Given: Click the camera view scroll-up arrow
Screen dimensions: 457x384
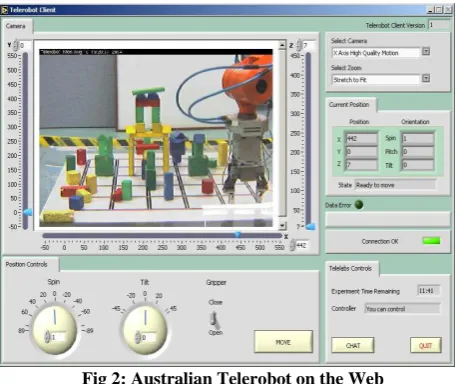Looking at the screenshot, I should pyautogui.click(x=282, y=45).
